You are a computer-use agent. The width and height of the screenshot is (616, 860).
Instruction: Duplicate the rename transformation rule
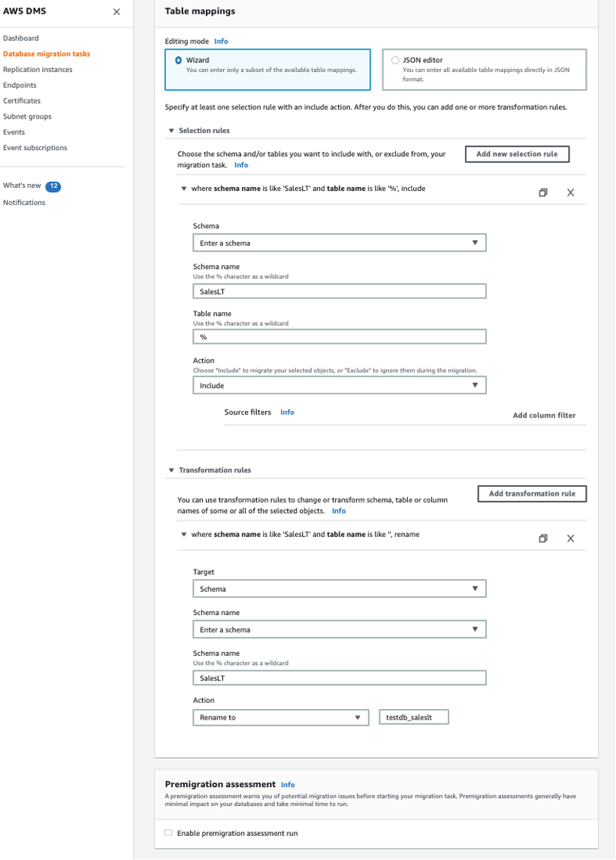543,538
